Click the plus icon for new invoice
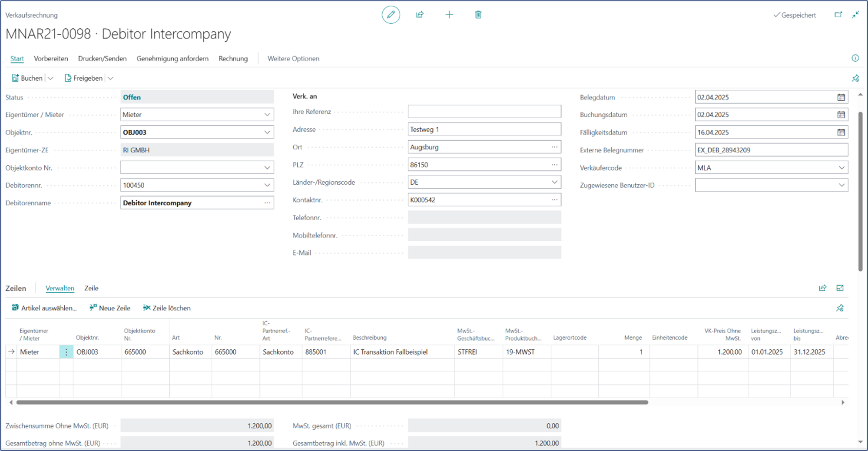Viewport: 868px width, 451px height. (449, 15)
